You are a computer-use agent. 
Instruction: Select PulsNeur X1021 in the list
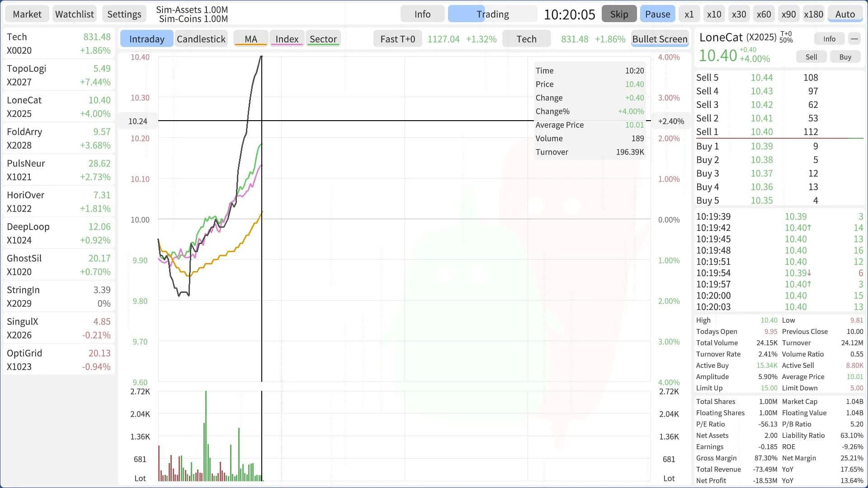click(59, 170)
